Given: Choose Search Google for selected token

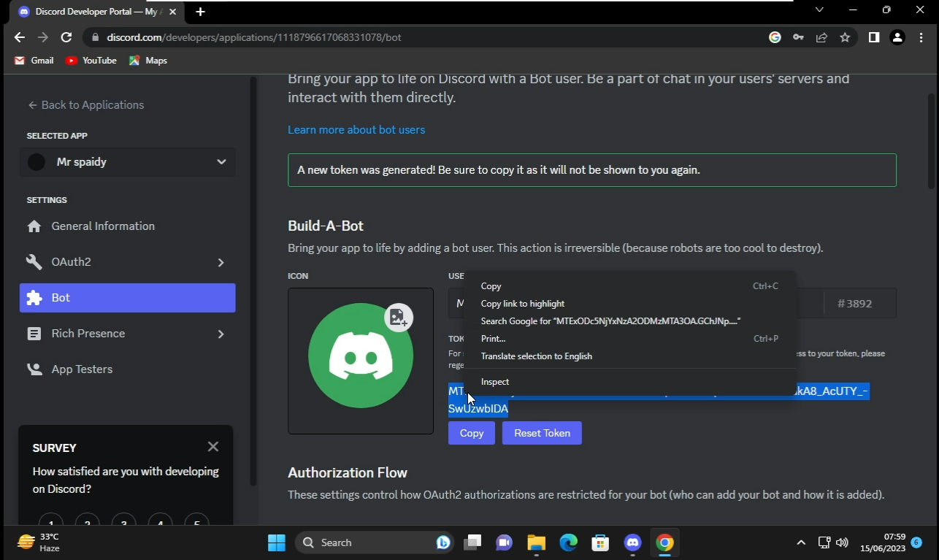Looking at the screenshot, I should (x=629, y=321).
